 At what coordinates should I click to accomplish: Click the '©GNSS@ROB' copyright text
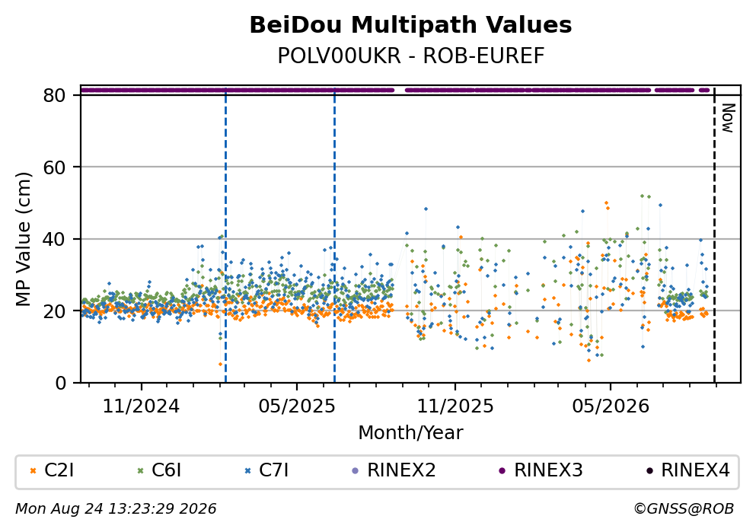click(x=684, y=509)
